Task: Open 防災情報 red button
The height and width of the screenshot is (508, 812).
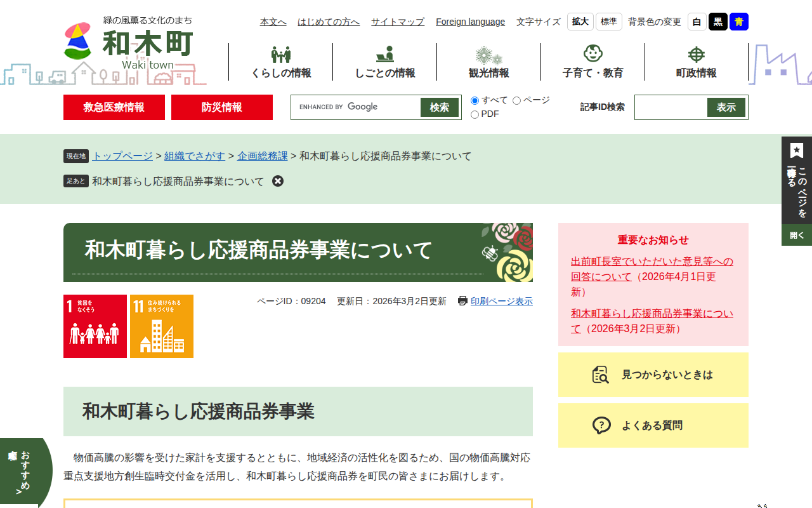Action: tap(222, 107)
